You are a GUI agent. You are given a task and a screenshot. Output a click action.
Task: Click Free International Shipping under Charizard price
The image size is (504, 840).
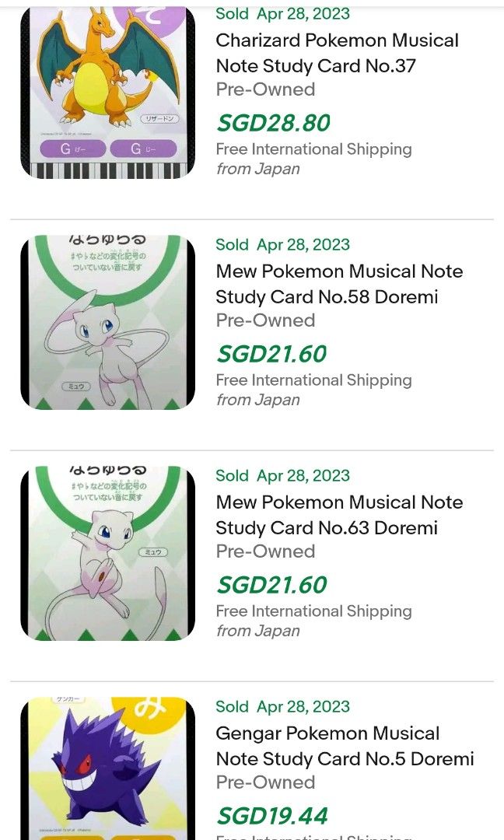pyautogui.click(x=313, y=149)
